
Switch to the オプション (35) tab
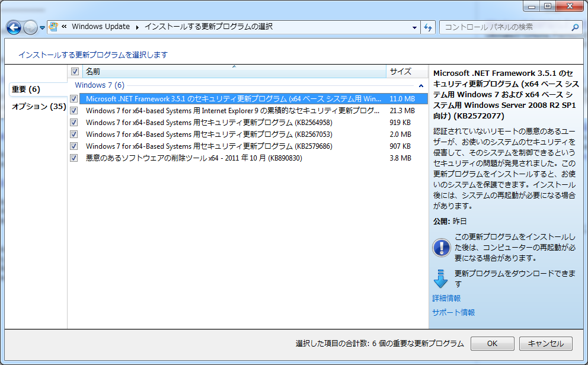pos(39,107)
